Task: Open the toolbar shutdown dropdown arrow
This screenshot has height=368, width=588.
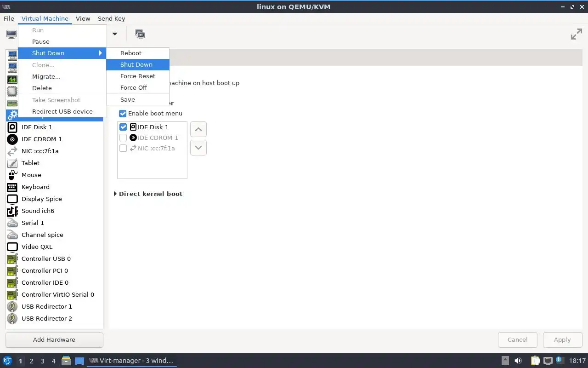Action: pos(115,34)
